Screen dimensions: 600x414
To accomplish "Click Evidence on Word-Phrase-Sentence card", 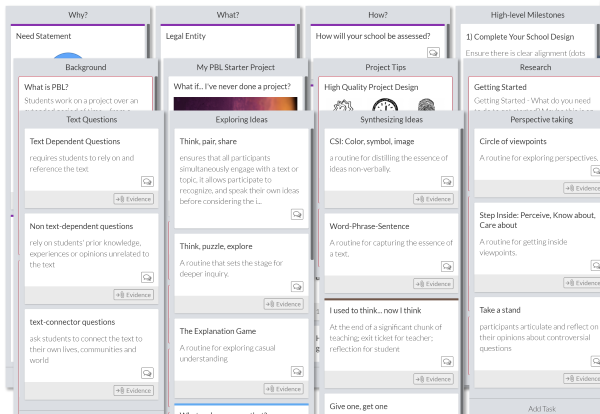I will [434, 284].
